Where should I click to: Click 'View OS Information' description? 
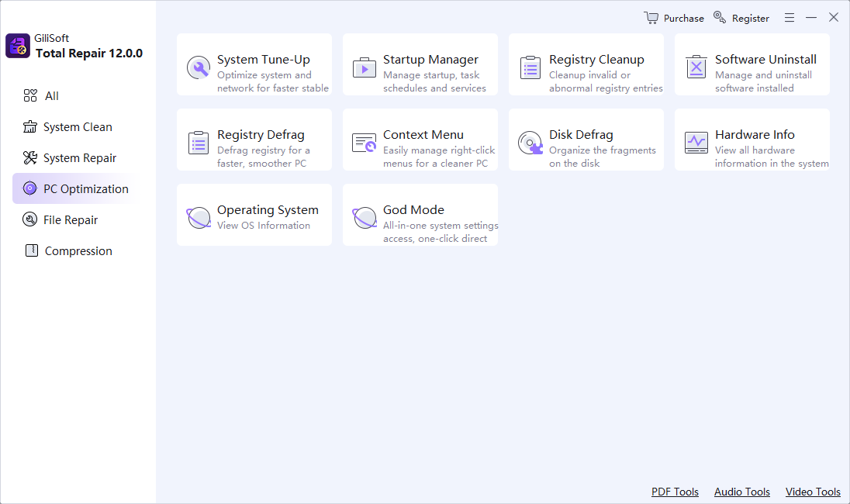pos(264,226)
